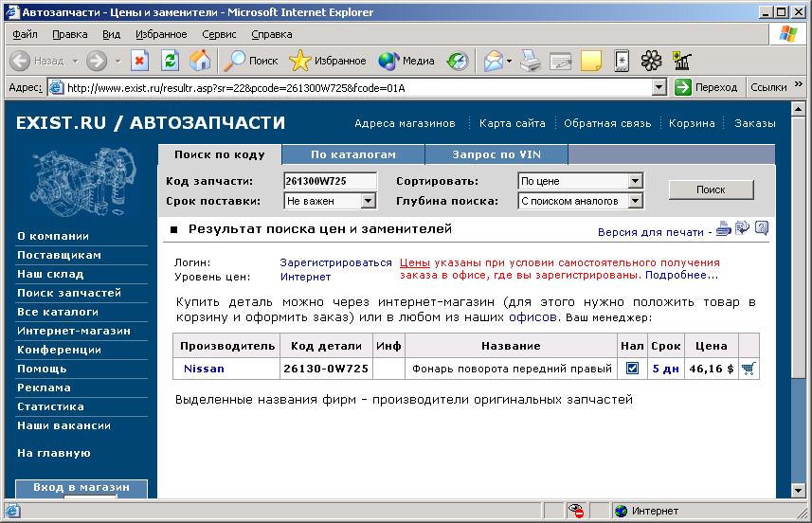812x523 pixels.
Task: Click the privacy eye icon in status bar
Action: 575,511
